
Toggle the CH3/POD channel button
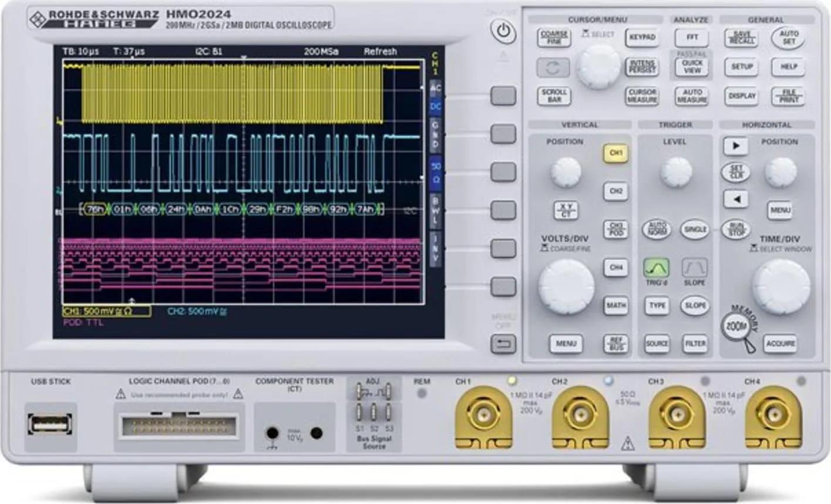click(615, 229)
